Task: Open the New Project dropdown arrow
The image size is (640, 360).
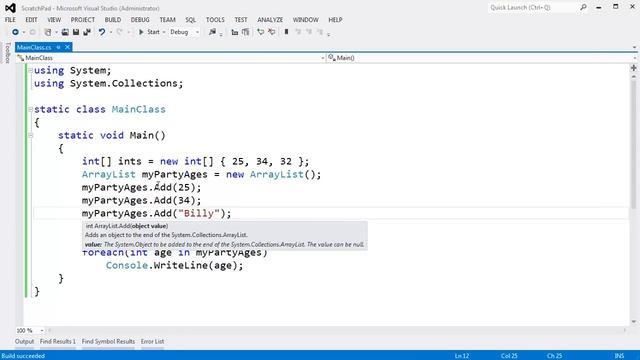Action: coord(56,32)
